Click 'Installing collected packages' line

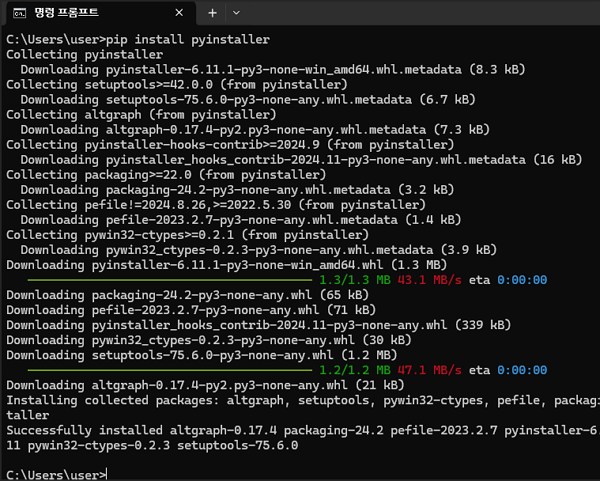tap(303, 400)
